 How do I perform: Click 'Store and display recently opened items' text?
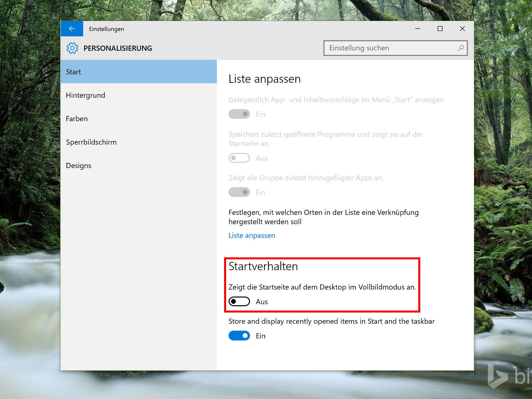point(332,321)
